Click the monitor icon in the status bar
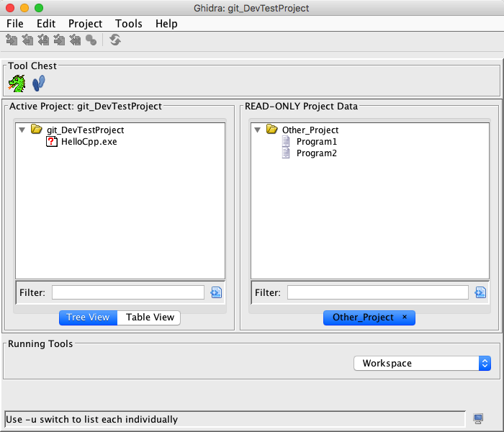 (478, 419)
